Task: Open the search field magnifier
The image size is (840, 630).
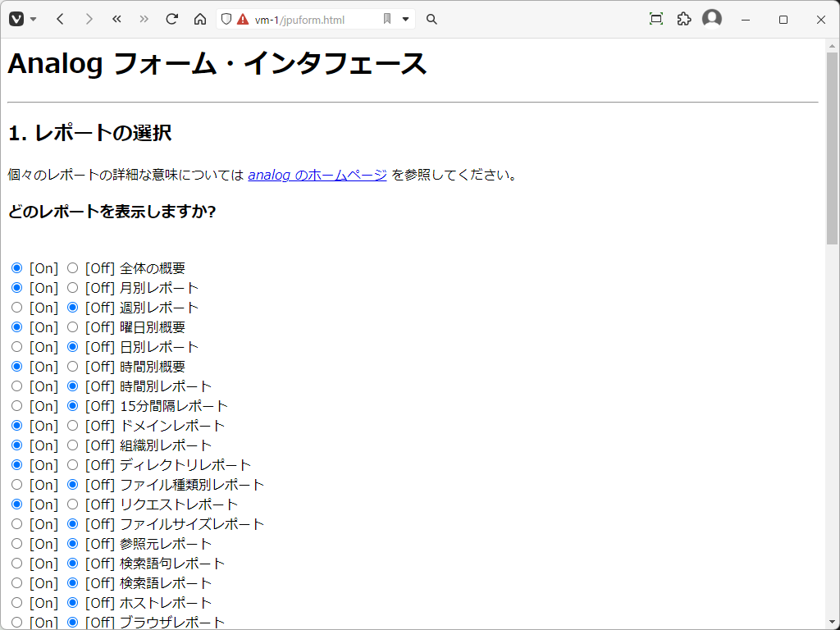Action: [x=431, y=20]
